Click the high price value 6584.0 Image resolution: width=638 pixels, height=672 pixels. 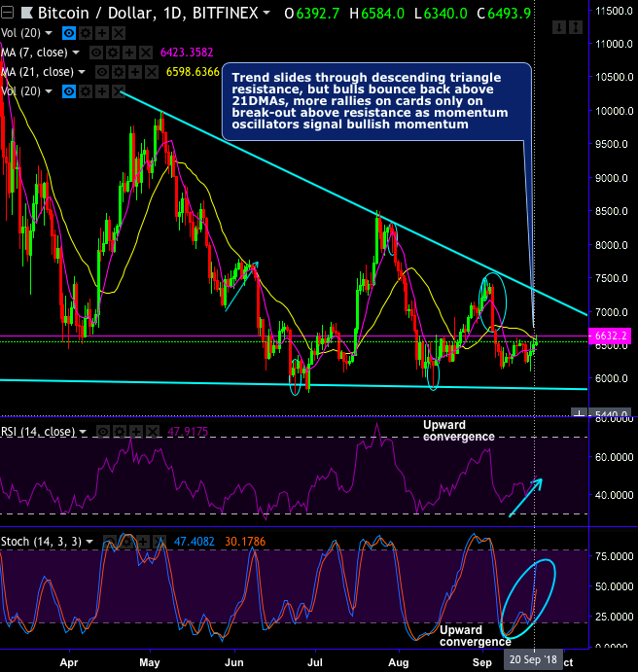[x=382, y=14]
